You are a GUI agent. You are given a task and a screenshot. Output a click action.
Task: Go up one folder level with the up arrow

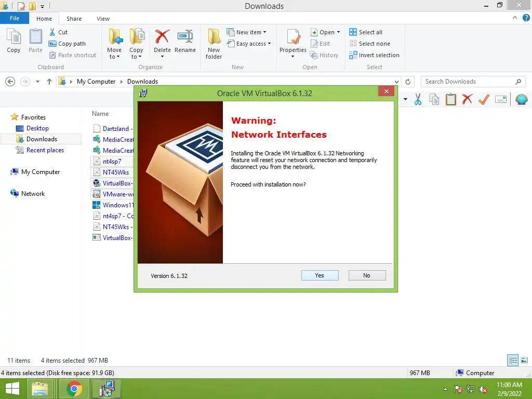[49, 82]
